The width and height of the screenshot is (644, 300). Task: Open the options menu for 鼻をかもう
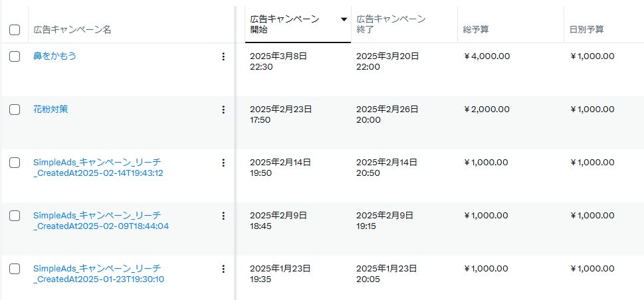click(223, 56)
